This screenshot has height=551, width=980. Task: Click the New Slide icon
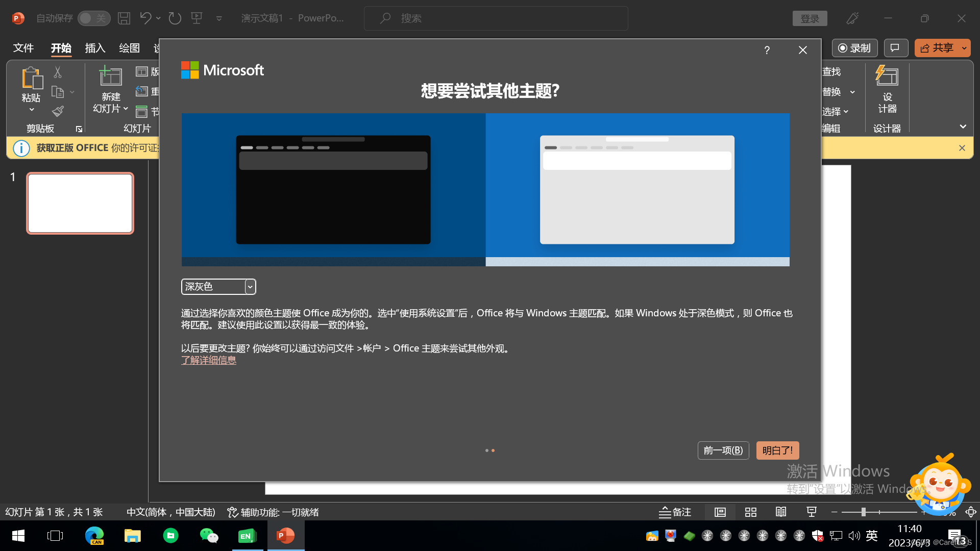(110, 77)
